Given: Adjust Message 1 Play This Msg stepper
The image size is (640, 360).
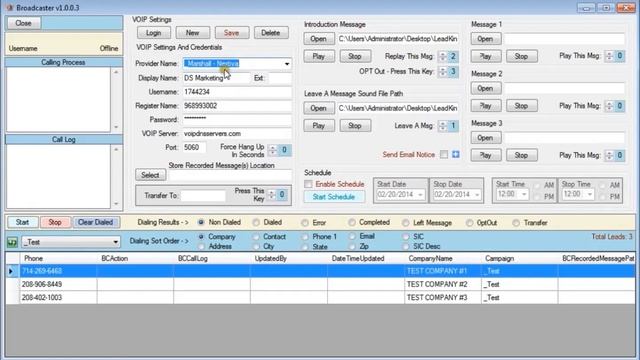Looking at the screenshot, I should coord(609,56).
